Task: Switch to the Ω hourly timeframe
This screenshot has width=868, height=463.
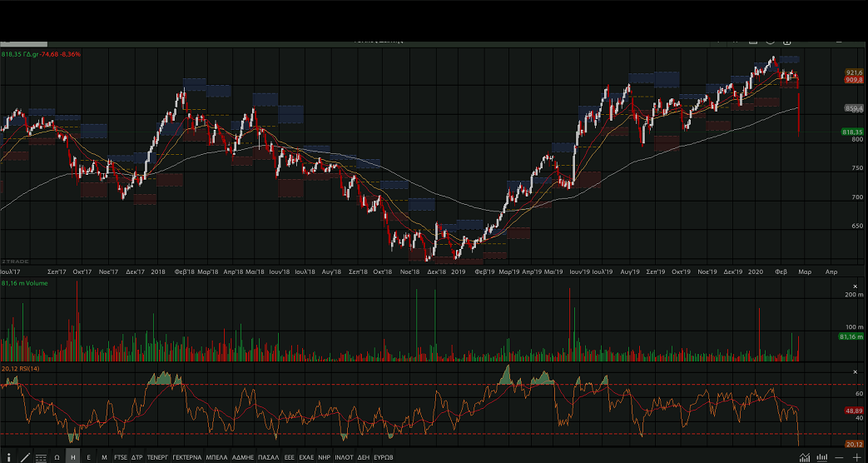Action: (x=57, y=457)
